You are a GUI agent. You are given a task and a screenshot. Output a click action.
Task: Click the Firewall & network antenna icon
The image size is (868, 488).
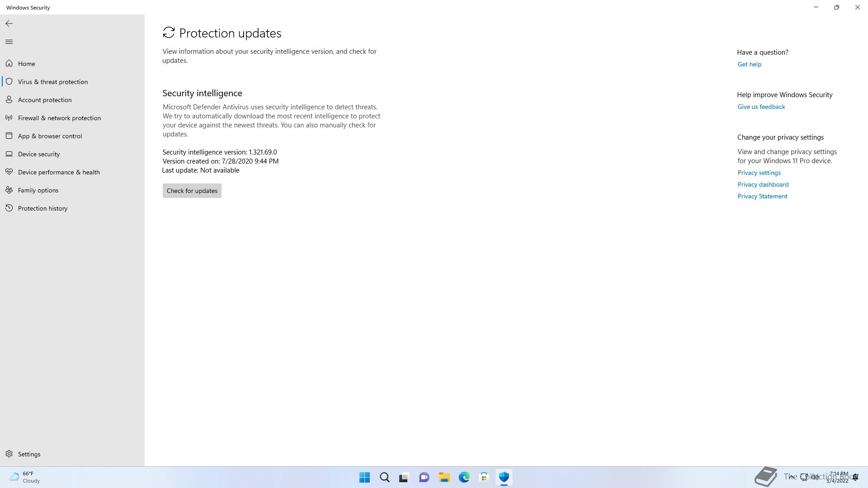click(x=9, y=117)
